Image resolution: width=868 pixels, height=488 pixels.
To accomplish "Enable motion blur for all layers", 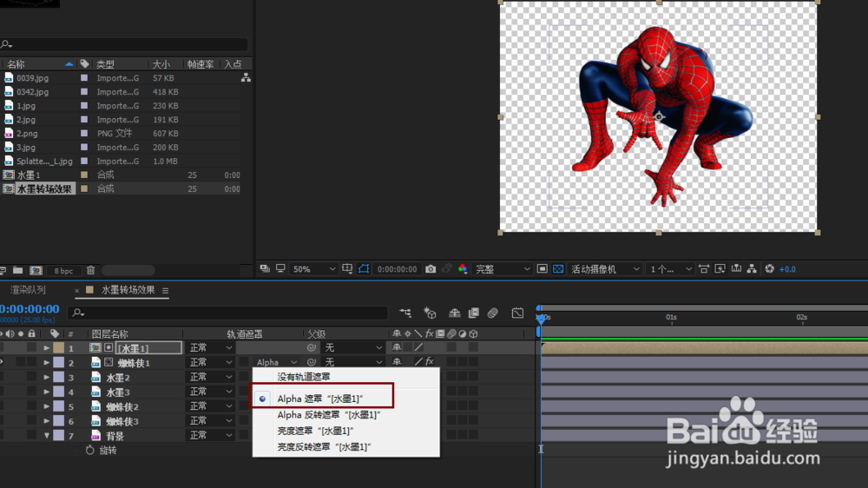I will click(x=493, y=313).
